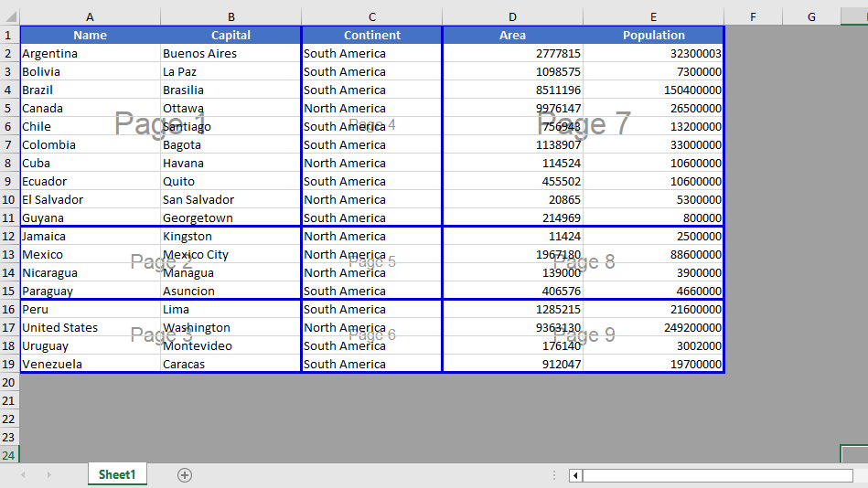Click the Continent header cell
The height and width of the screenshot is (488, 868).
point(372,36)
